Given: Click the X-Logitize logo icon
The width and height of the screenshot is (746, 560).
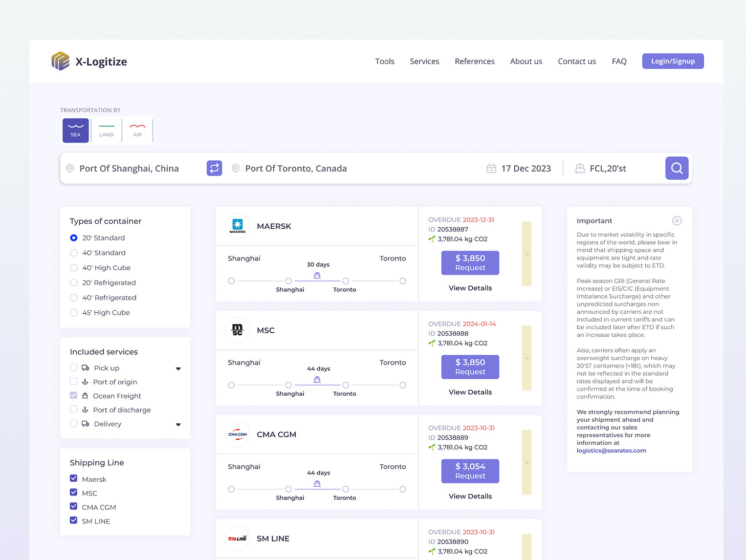Looking at the screenshot, I should click(x=60, y=61).
